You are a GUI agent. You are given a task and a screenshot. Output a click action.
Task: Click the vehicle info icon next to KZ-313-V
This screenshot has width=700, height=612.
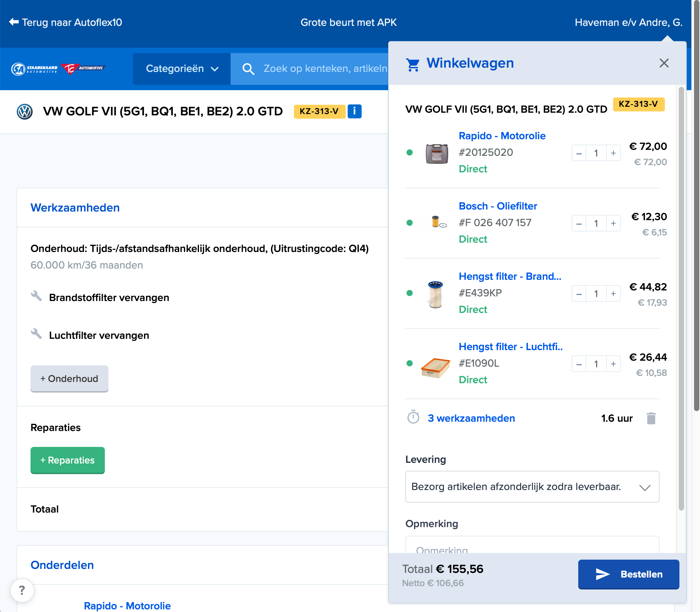(354, 111)
